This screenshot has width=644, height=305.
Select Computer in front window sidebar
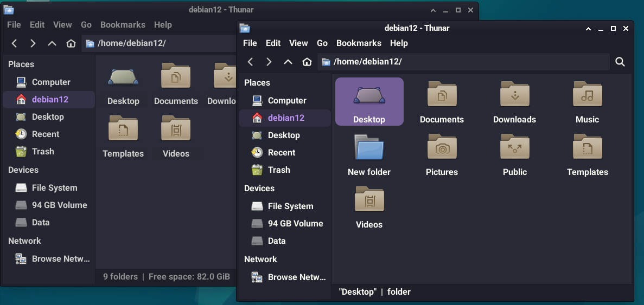point(285,100)
